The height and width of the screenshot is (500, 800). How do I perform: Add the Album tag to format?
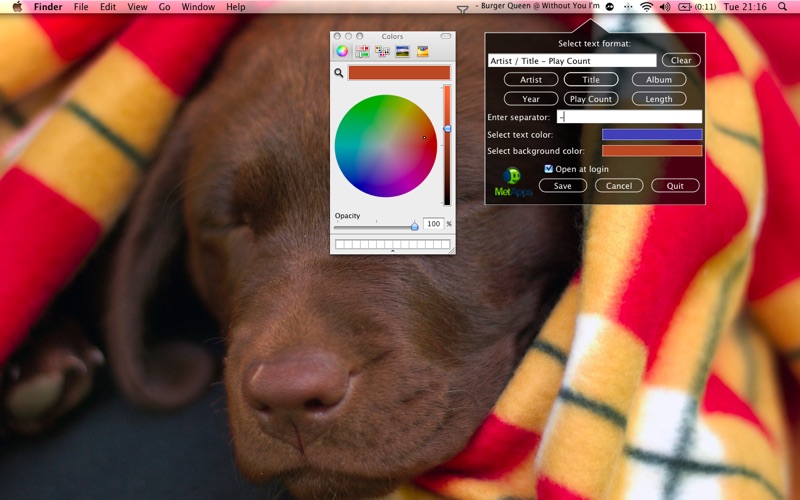click(x=659, y=80)
